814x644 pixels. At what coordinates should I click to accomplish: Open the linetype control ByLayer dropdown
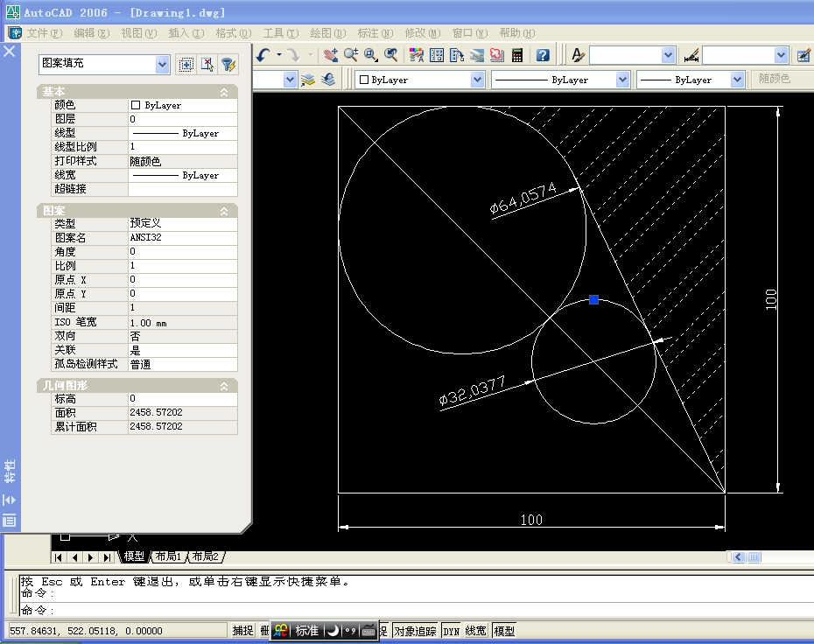tap(622, 80)
